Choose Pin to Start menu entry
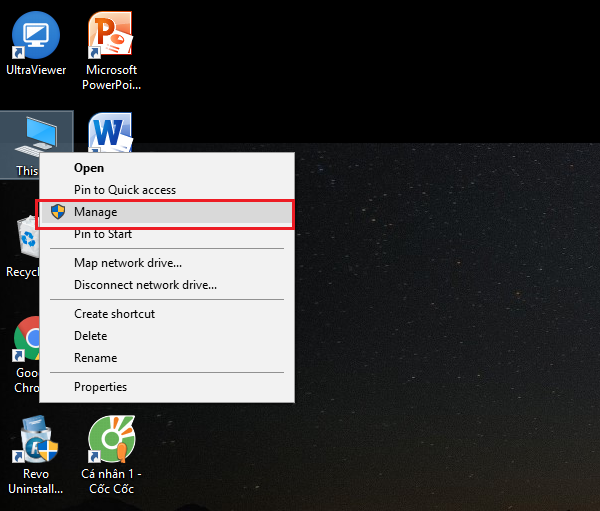This screenshot has width=600, height=511. (x=167, y=234)
